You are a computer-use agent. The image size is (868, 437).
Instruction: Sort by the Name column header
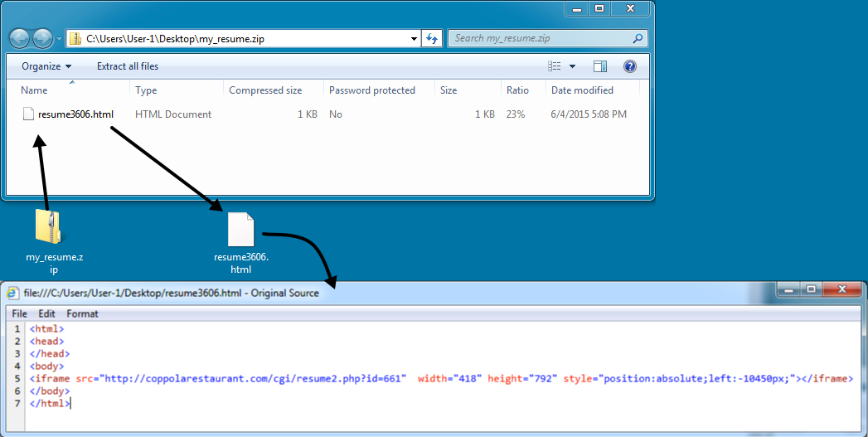tap(34, 90)
